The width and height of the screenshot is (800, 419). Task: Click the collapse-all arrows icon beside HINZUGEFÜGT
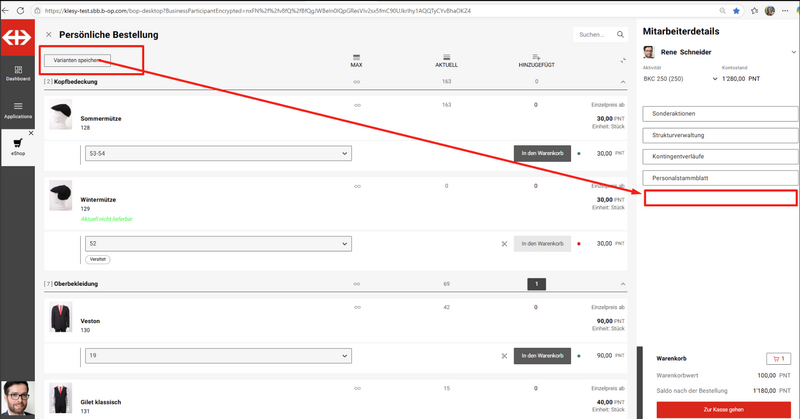(622, 60)
